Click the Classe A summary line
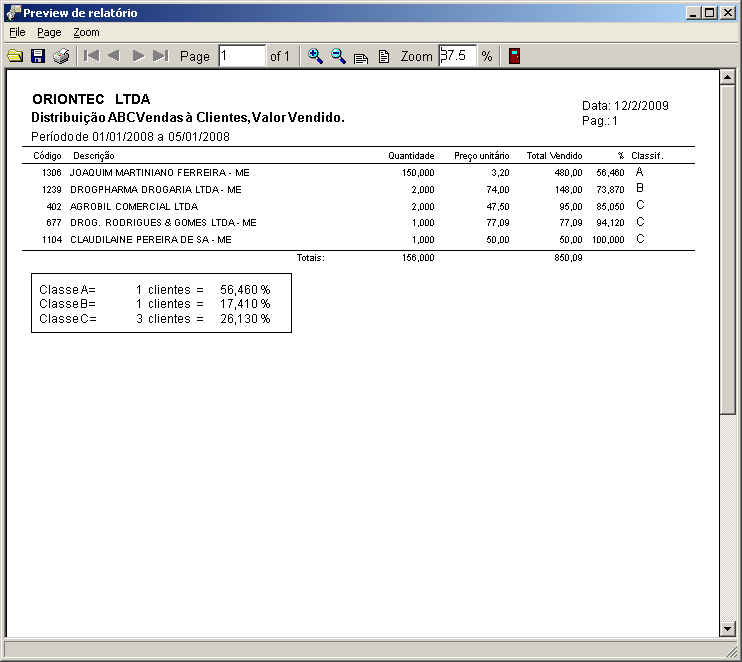This screenshot has height=662, width=742. (155, 289)
